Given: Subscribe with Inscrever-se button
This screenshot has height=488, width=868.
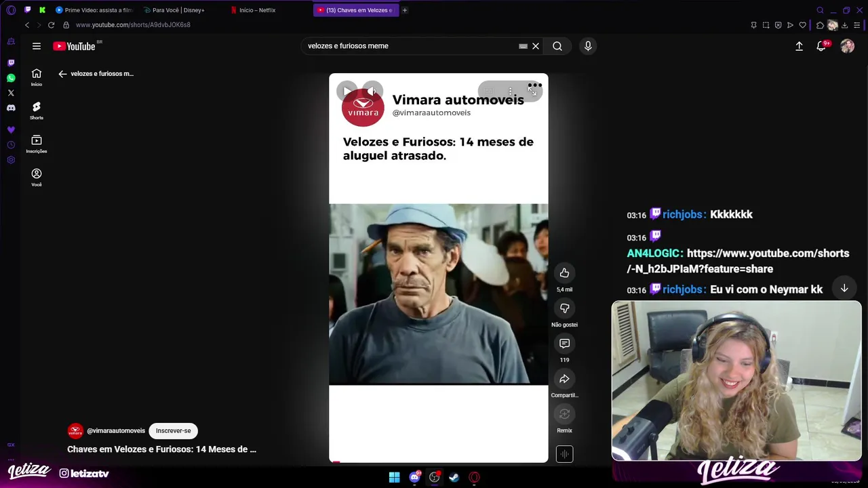Looking at the screenshot, I should (x=173, y=430).
